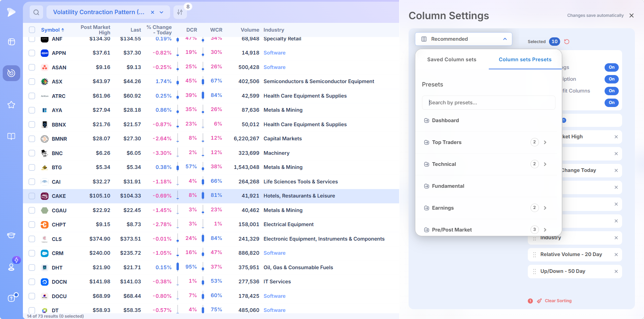Remove the Industry column from selected
Viewport: 644px width, 319px height.
pos(616,238)
